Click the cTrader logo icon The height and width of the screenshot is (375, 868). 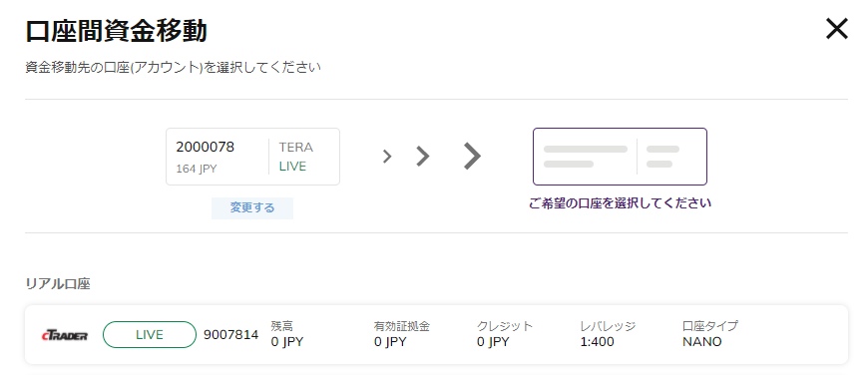tap(65, 335)
